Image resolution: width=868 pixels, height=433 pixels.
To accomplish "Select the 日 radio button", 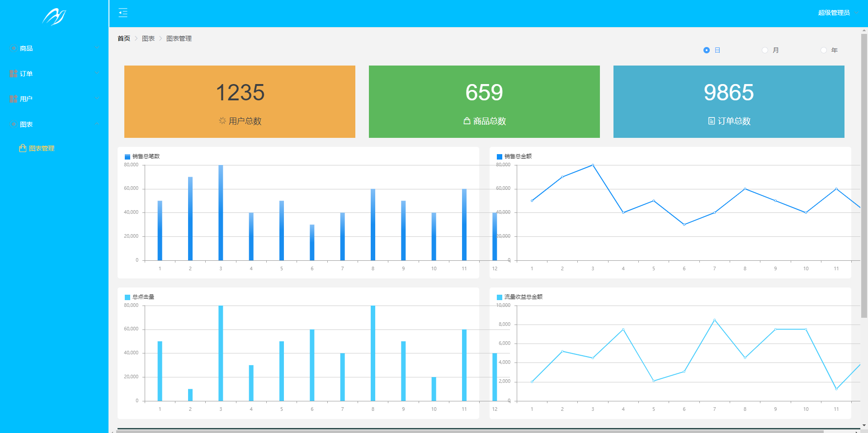I will pyautogui.click(x=707, y=50).
